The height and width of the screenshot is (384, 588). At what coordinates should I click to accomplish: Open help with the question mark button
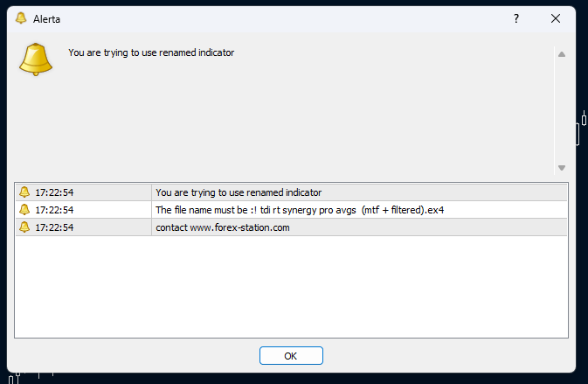tap(516, 18)
